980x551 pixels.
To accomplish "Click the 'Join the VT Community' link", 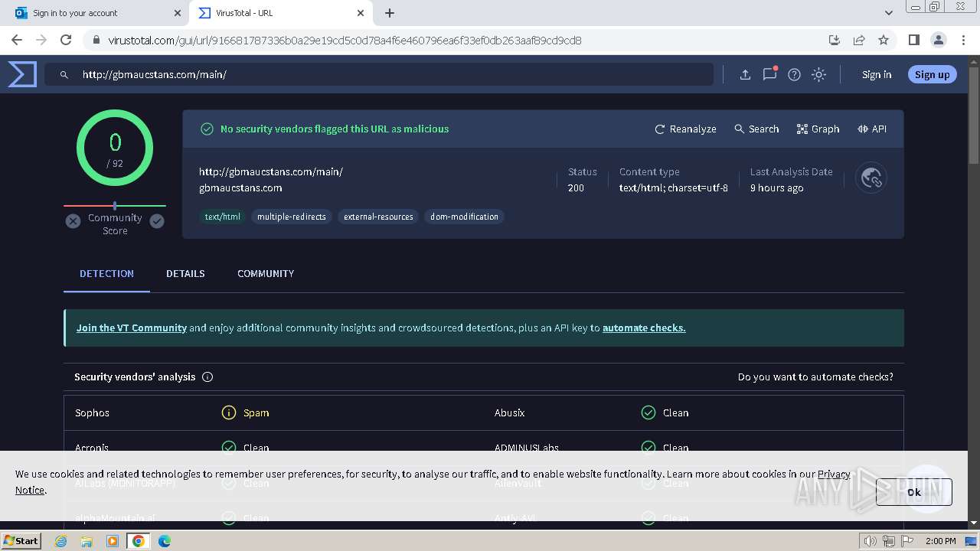I will tap(132, 328).
